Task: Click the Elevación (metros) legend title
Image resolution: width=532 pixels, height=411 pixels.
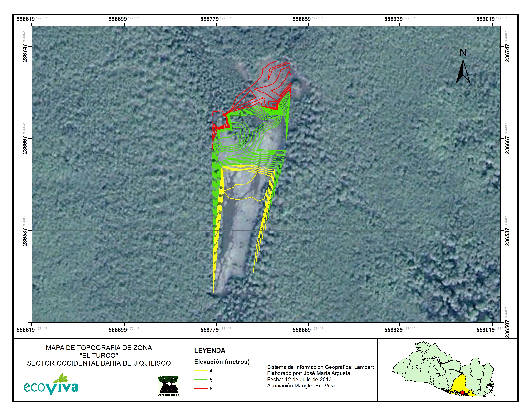Action: (x=222, y=362)
